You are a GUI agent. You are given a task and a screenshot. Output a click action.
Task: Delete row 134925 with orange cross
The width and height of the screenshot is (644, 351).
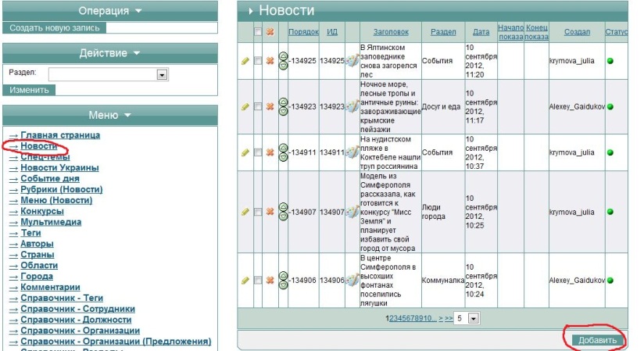click(270, 61)
